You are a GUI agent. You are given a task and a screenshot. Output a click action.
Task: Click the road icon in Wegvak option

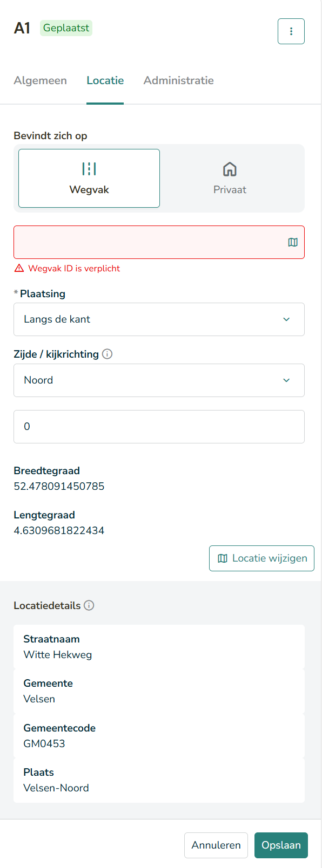click(89, 169)
